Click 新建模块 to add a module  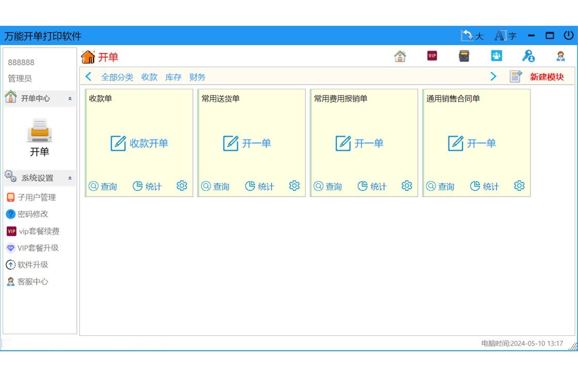(547, 77)
